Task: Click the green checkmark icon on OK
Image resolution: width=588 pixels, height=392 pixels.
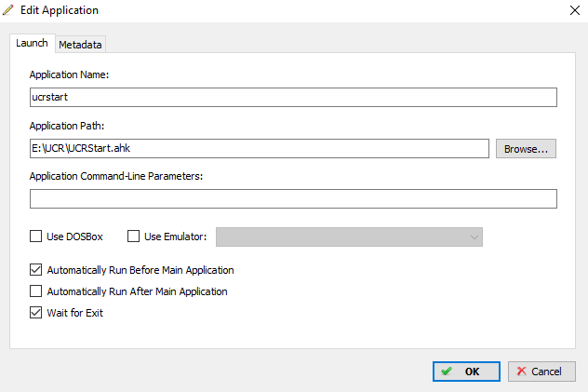Action: coord(447,372)
